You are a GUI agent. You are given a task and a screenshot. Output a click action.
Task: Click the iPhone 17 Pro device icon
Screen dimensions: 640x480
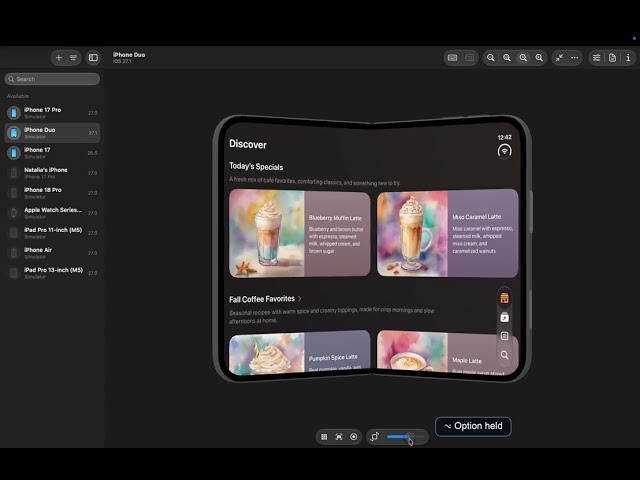pos(14,113)
